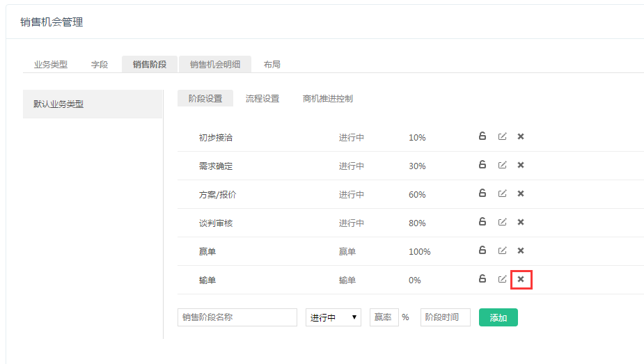The image size is (644, 364).
Task: Edit the 需求确定 stage
Action: click(502, 165)
